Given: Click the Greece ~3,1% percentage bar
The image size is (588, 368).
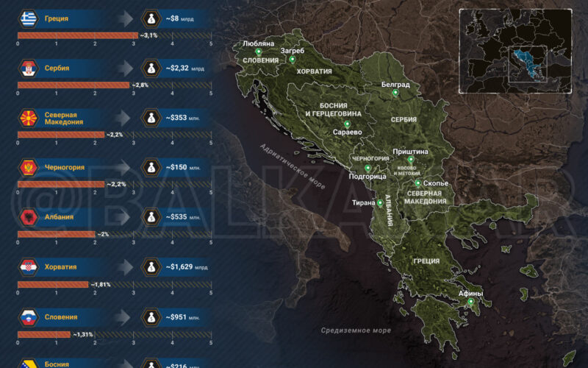Looking at the screenshot, I should click(x=78, y=35).
